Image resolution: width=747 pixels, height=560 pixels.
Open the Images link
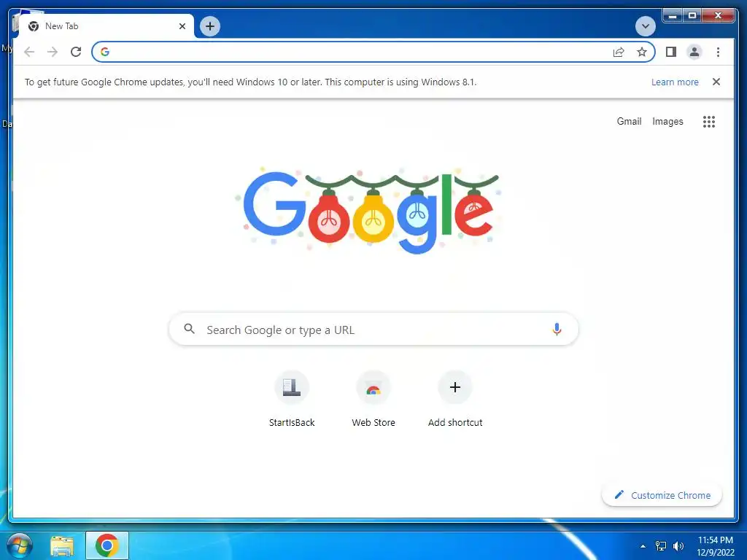(667, 122)
